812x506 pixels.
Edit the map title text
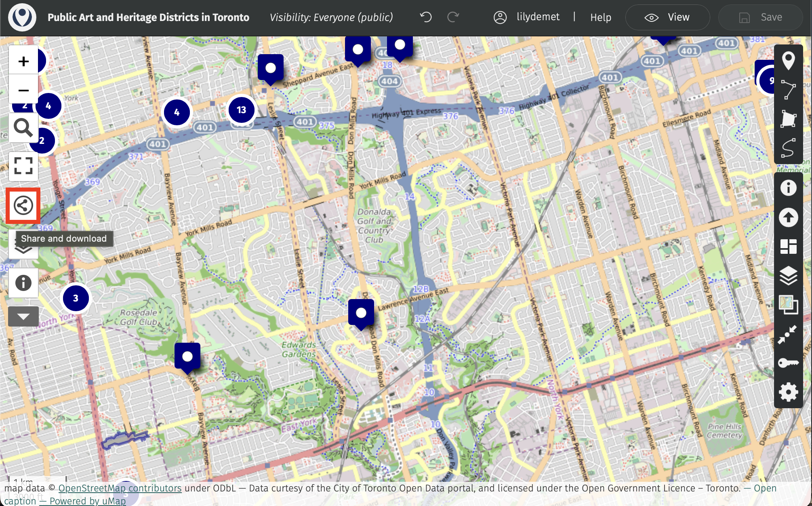(x=148, y=17)
